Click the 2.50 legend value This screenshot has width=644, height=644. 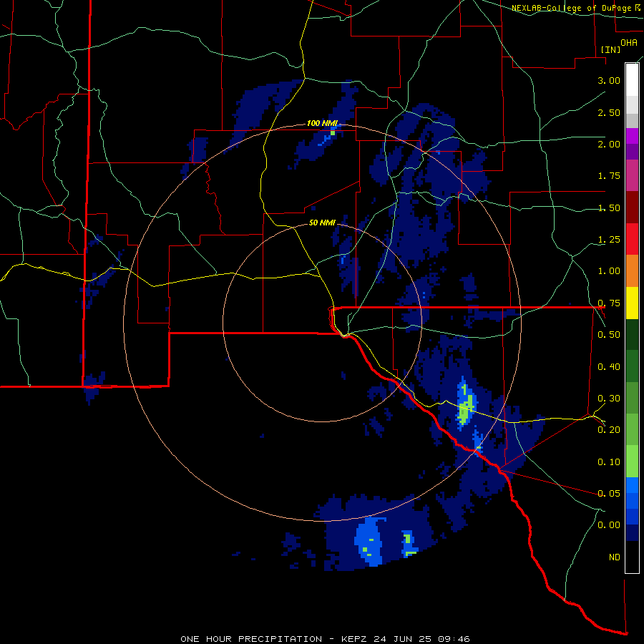click(609, 112)
